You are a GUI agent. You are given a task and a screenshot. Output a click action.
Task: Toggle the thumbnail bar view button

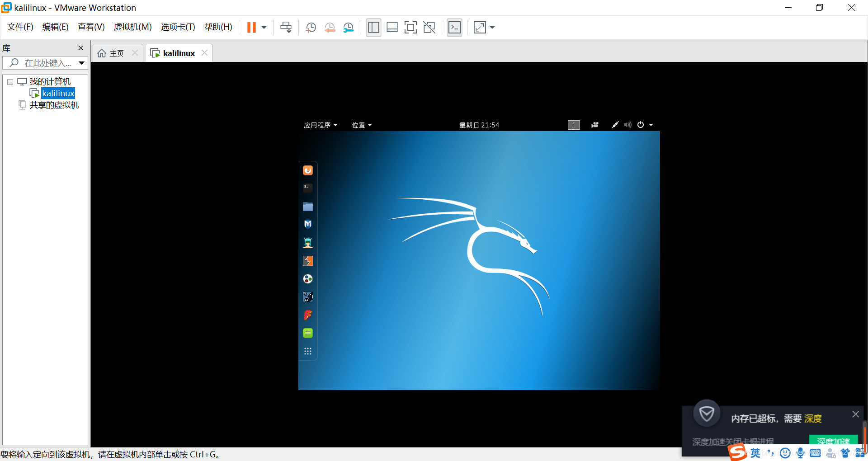coord(392,28)
